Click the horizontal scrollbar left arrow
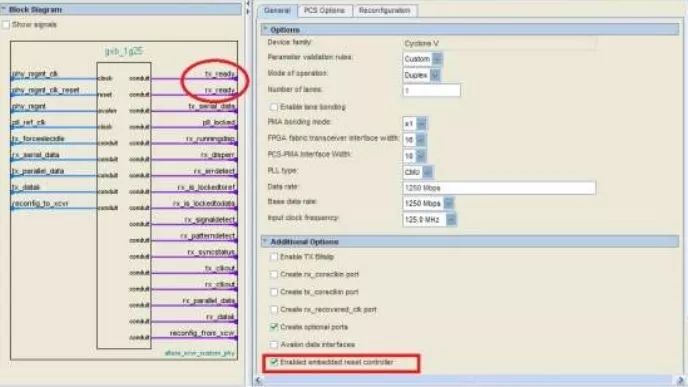The image size is (688, 387). pyautogui.click(x=259, y=380)
